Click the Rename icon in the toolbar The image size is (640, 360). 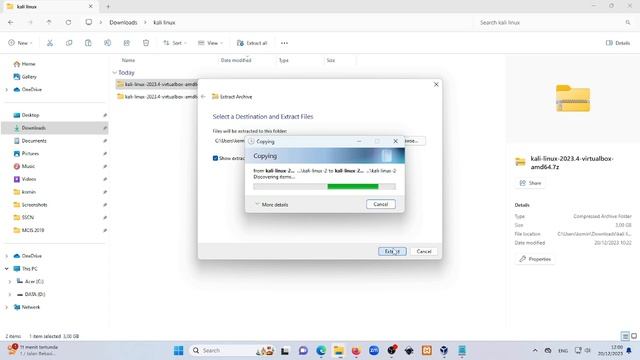(107, 43)
